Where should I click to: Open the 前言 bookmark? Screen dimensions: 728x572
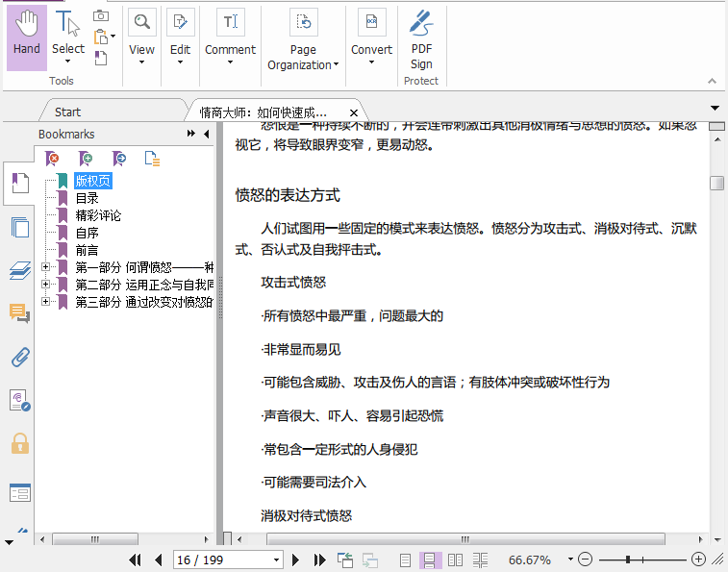88,250
